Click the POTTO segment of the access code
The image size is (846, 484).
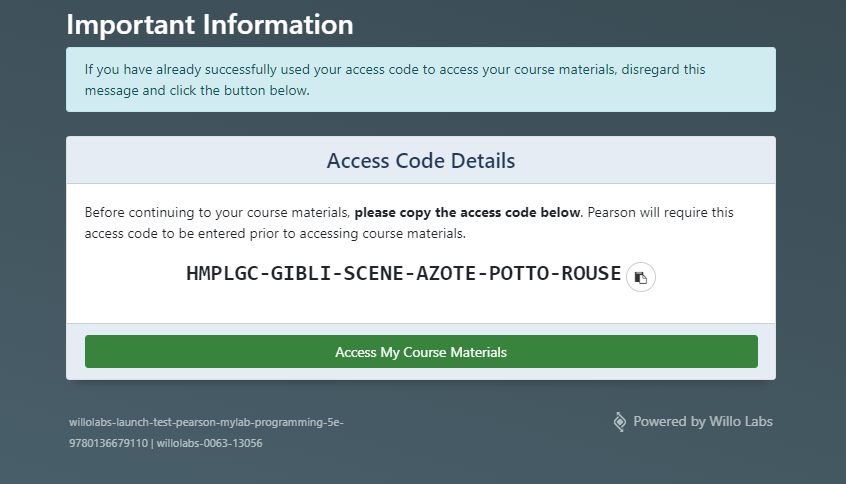(521, 274)
